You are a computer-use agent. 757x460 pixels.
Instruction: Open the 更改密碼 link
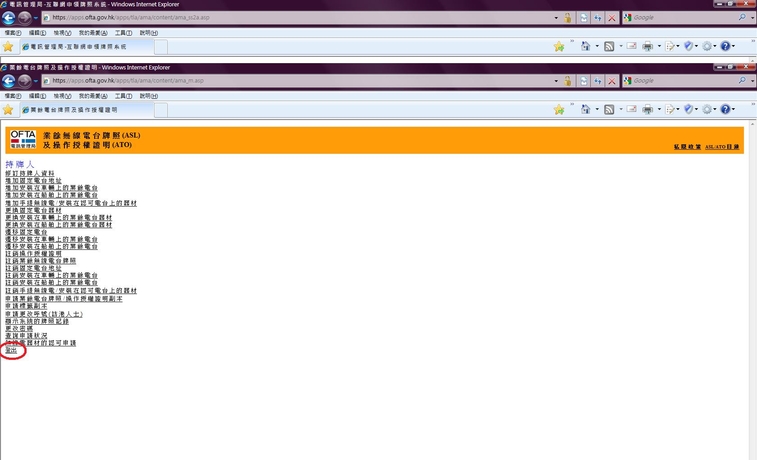tap(19, 328)
